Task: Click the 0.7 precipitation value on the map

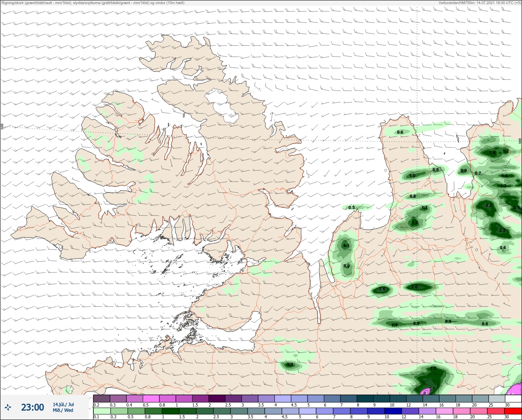Action: tap(478, 174)
